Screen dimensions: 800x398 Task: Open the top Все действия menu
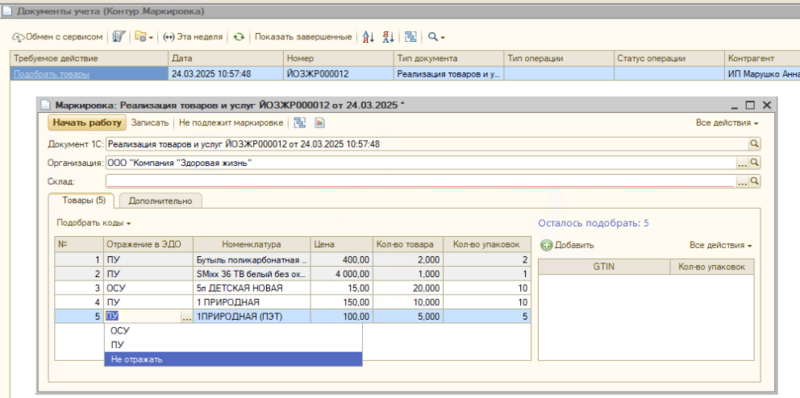tap(727, 123)
